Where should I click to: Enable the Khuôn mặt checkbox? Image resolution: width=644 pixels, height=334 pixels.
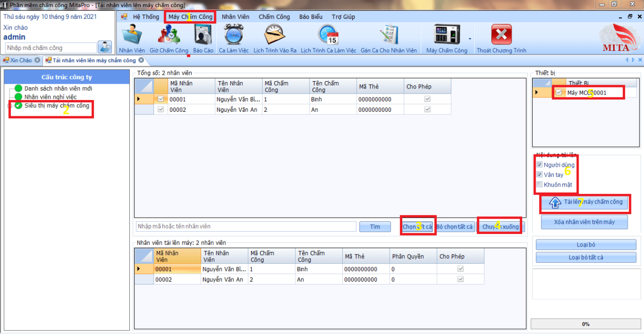[x=539, y=185]
